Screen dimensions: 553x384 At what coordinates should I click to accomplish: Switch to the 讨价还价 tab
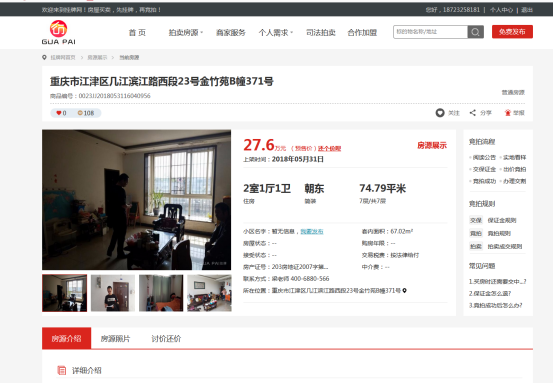pyautogui.click(x=166, y=339)
